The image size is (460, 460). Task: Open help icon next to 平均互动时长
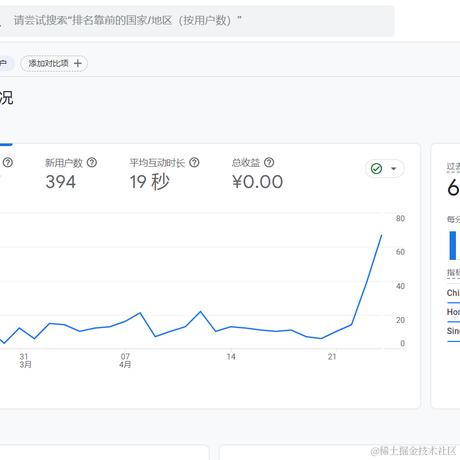click(194, 163)
